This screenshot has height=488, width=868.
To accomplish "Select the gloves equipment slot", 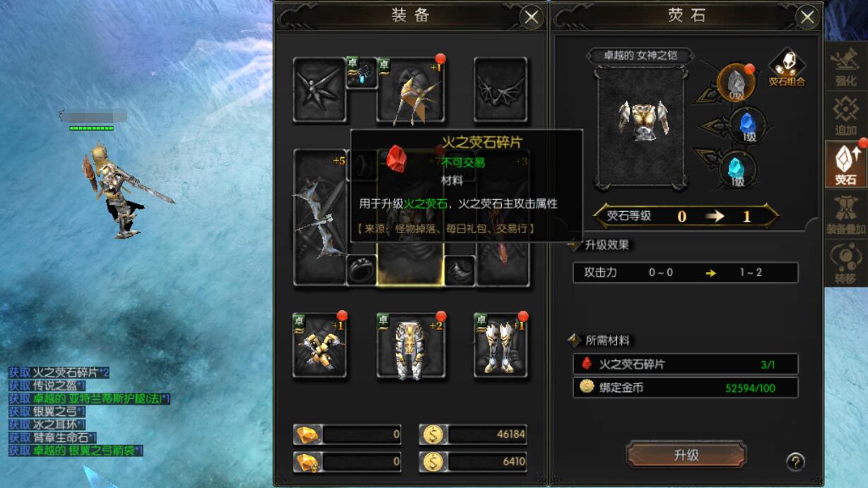I will [319, 345].
